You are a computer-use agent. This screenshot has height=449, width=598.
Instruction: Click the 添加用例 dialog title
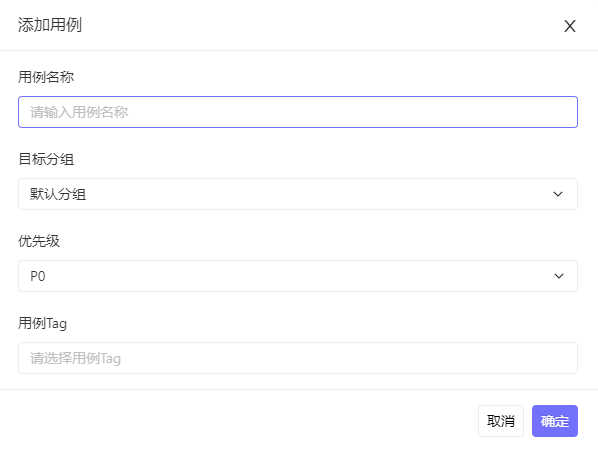[50, 25]
